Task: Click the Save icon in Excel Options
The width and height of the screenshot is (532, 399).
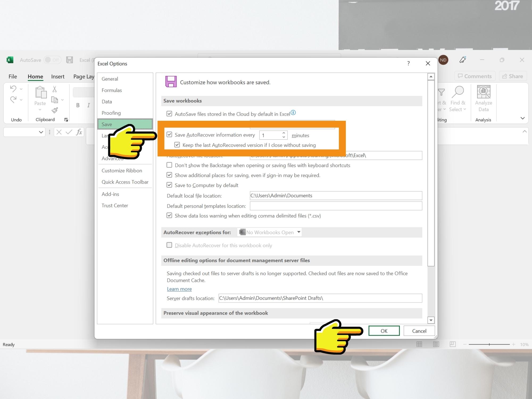Action: coord(171,82)
